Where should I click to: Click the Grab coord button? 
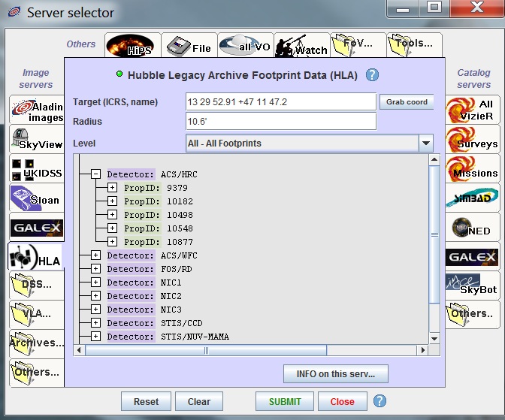click(x=407, y=101)
